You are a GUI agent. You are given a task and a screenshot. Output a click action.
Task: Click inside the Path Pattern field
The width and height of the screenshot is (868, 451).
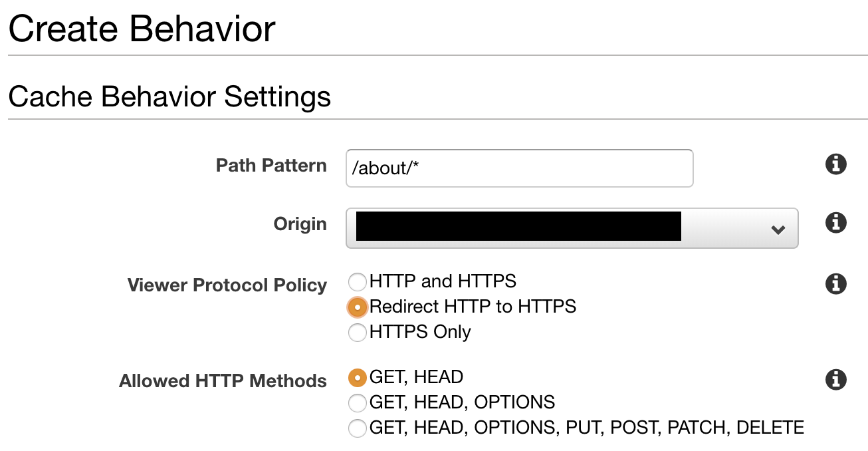point(518,168)
